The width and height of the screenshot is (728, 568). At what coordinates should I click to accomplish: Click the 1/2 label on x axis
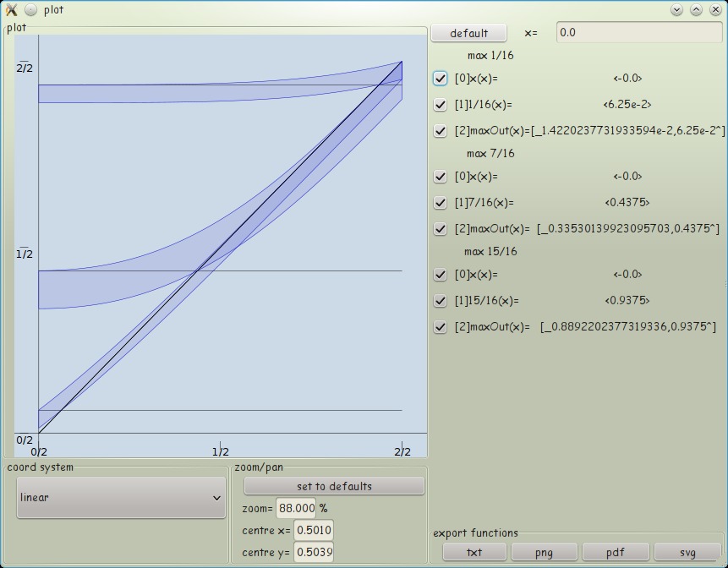pos(221,451)
